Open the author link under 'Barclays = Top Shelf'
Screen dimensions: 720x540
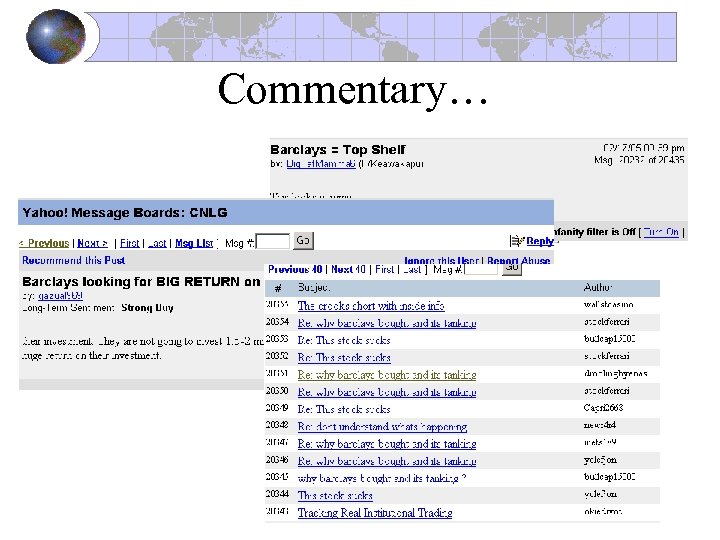[x=321, y=164]
